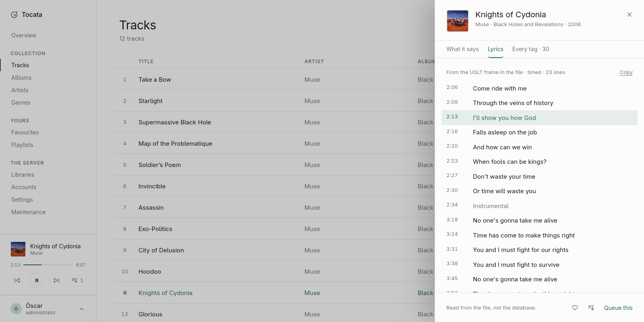The height and width of the screenshot is (322, 644).
Task: Open Playlists in the sidebar
Action: [x=22, y=145]
